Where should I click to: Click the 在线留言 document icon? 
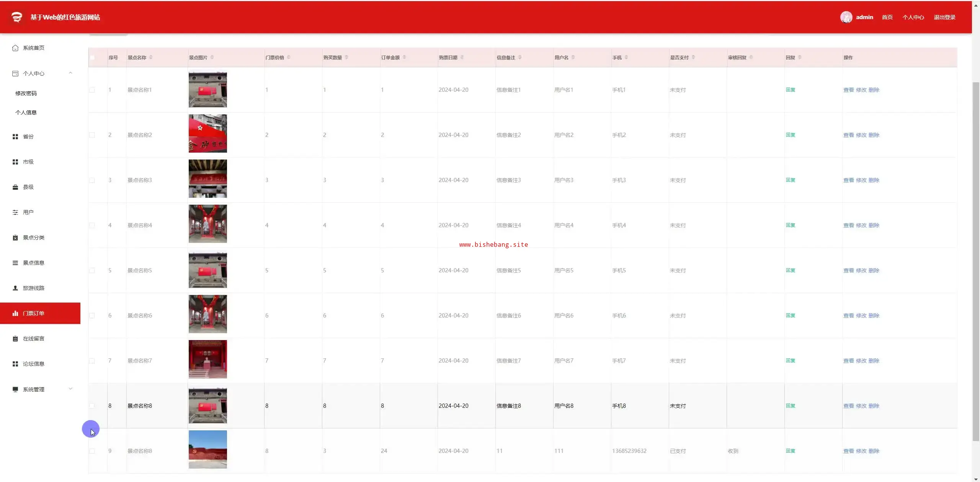pos(15,339)
